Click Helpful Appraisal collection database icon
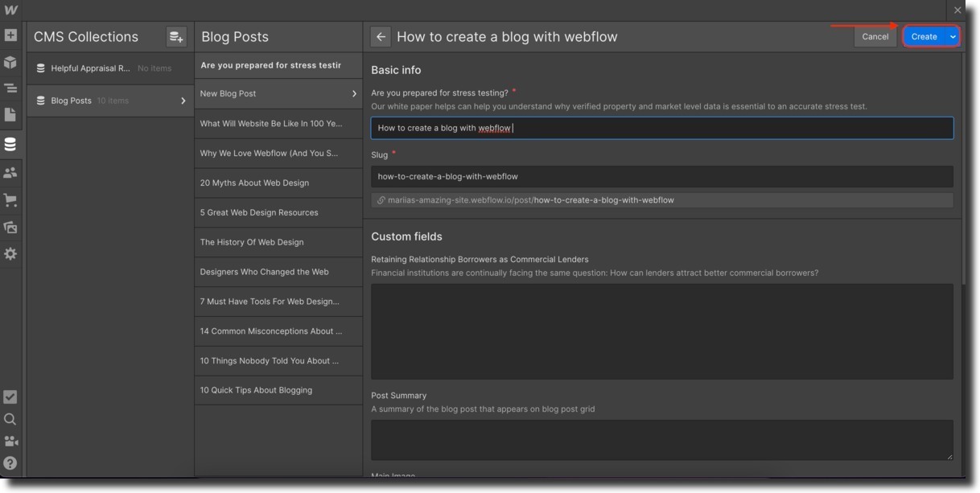Screen dimensions: 980x493 [40, 68]
